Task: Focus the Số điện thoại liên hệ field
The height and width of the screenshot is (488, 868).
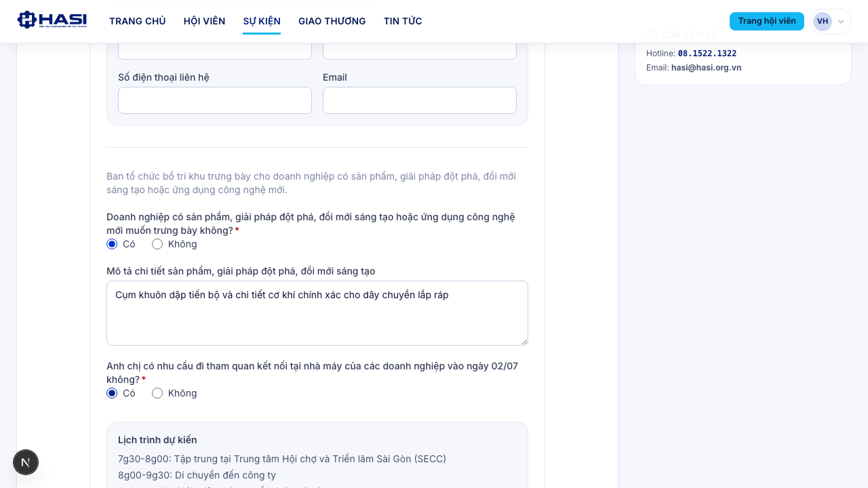Action: 215,100
